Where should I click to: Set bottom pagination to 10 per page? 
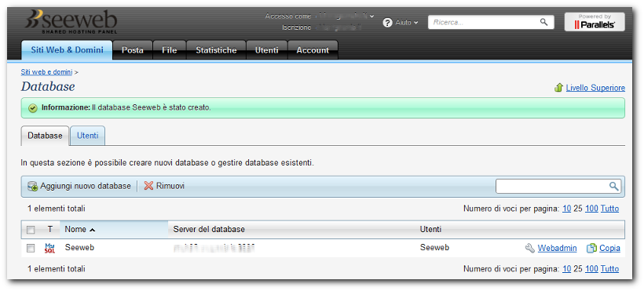point(566,269)
